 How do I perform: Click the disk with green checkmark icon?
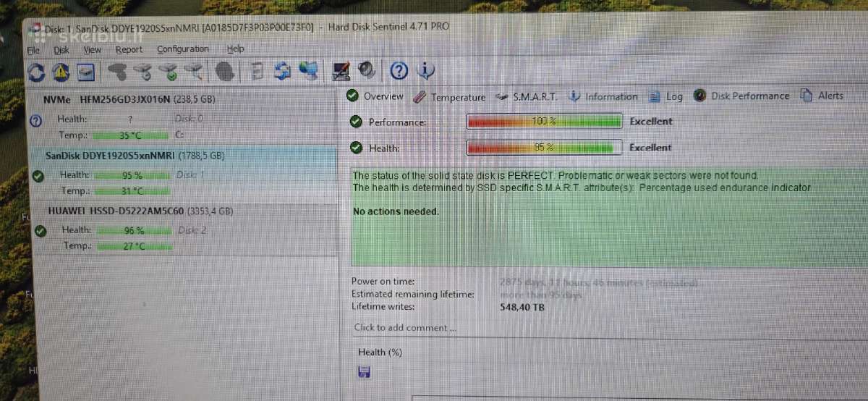168,71
